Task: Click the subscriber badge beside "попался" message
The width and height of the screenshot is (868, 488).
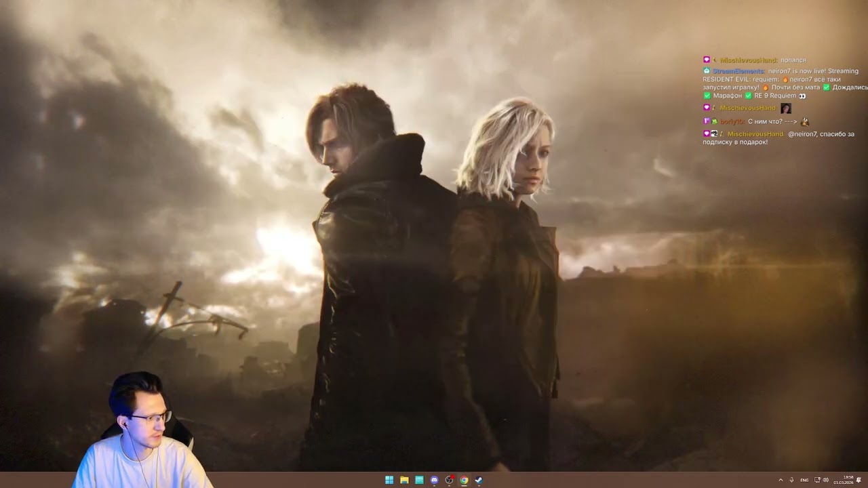Action: [x=707, y=60]
